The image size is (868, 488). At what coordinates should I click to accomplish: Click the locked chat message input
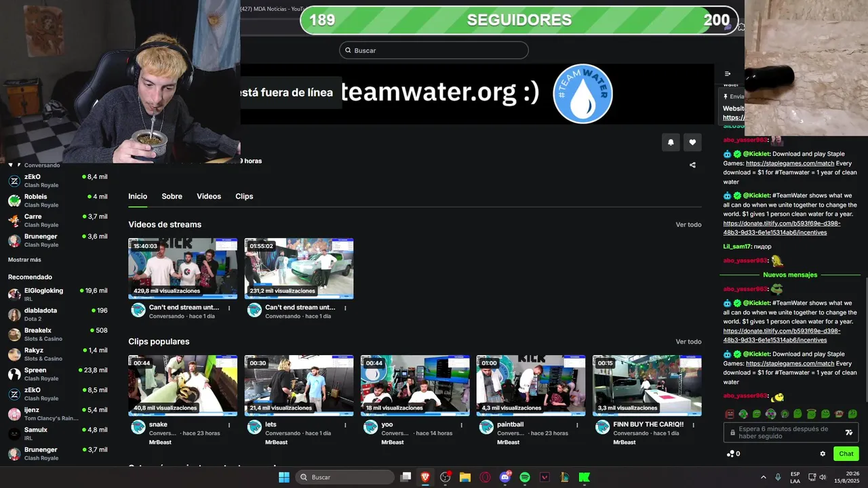[791, 432]
